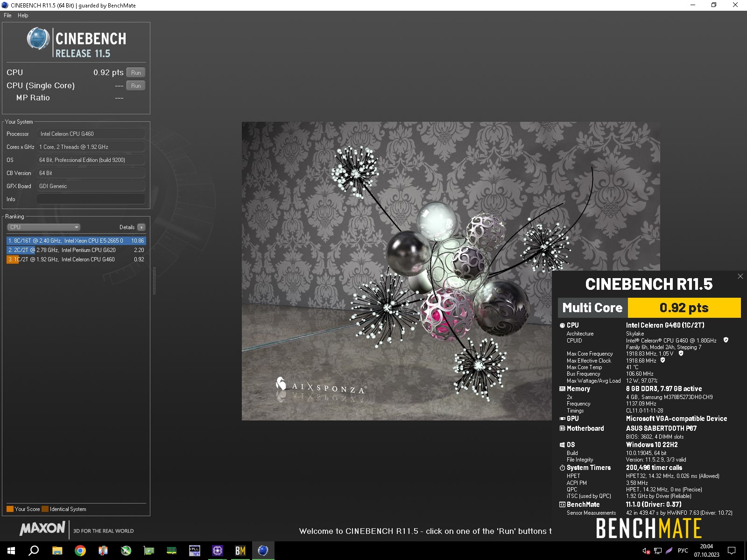
Task: Open Google Chrome from the taskbar
Action: pos(80,551)
